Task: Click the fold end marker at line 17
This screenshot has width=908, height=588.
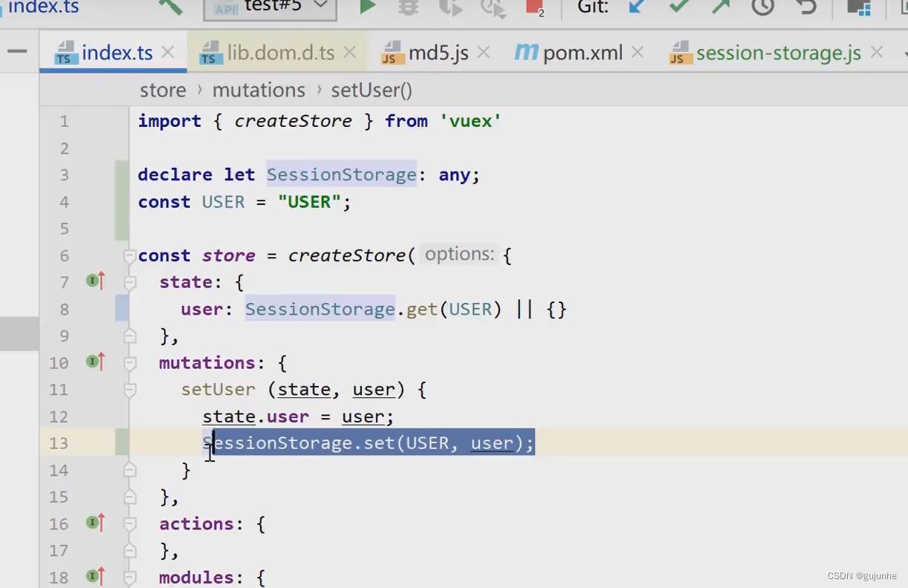Action: [130, 551]
